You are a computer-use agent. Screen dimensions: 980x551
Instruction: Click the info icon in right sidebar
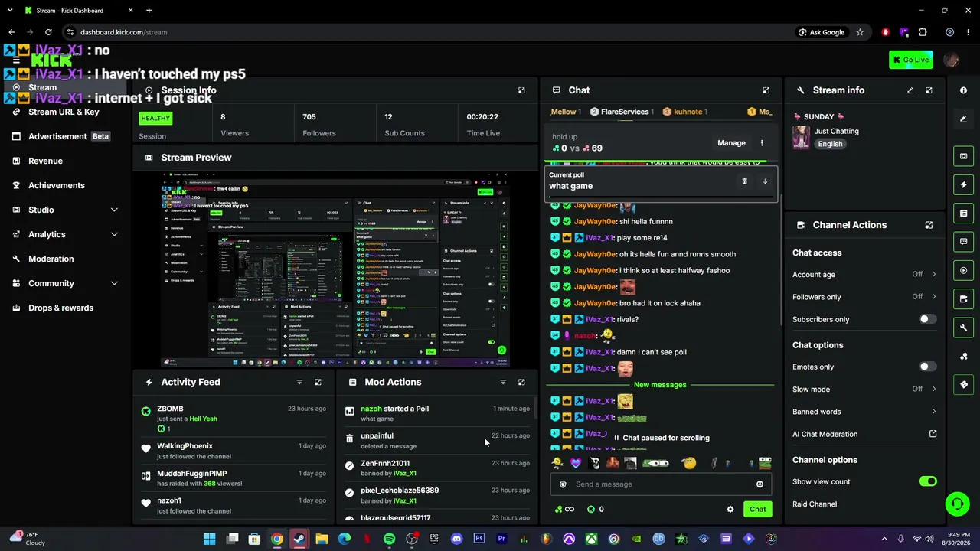(963, 90)
